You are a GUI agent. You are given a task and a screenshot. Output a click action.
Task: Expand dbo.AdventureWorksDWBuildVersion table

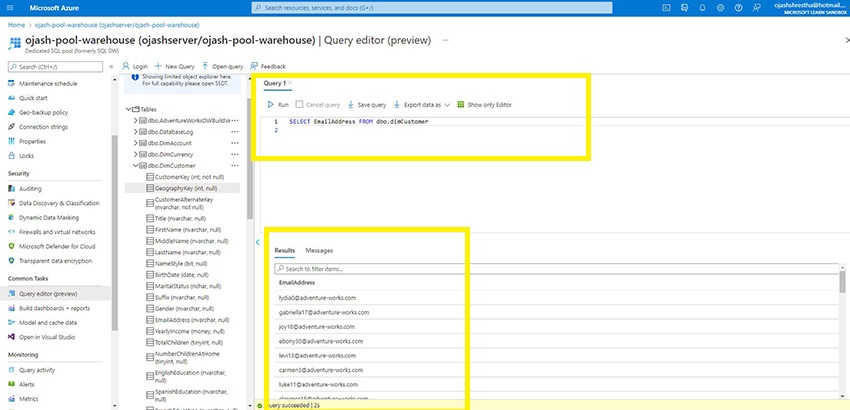tap(136, 120)
